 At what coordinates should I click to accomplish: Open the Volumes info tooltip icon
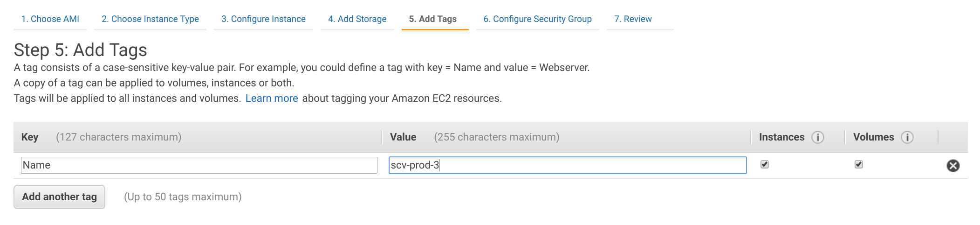click(907, 137)
